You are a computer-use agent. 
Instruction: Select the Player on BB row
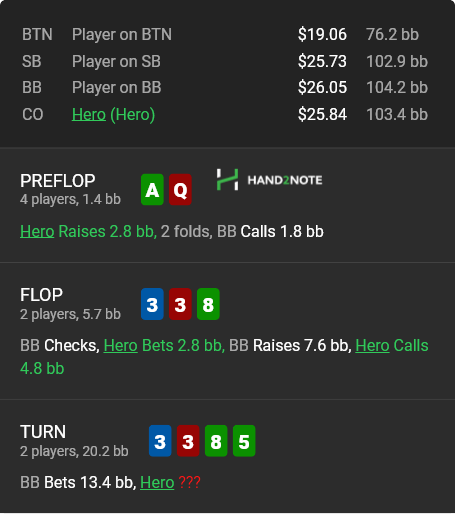(x=225, y=88)
